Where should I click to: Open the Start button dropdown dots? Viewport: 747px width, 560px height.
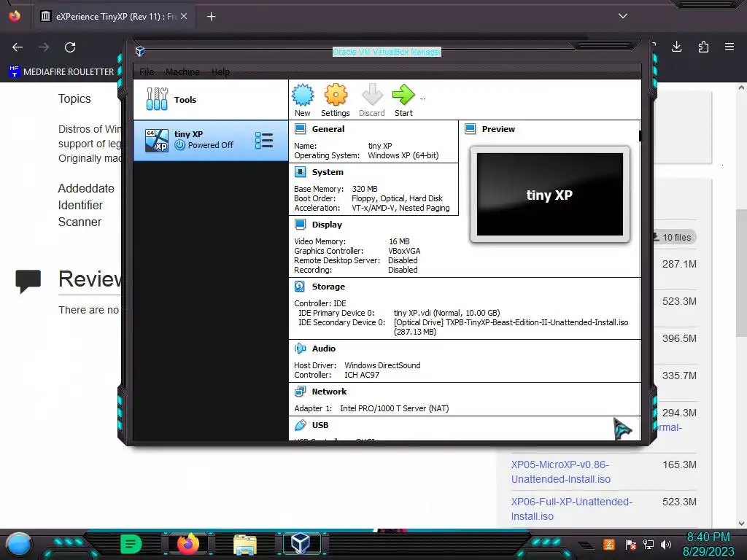[x=422, y=99]
